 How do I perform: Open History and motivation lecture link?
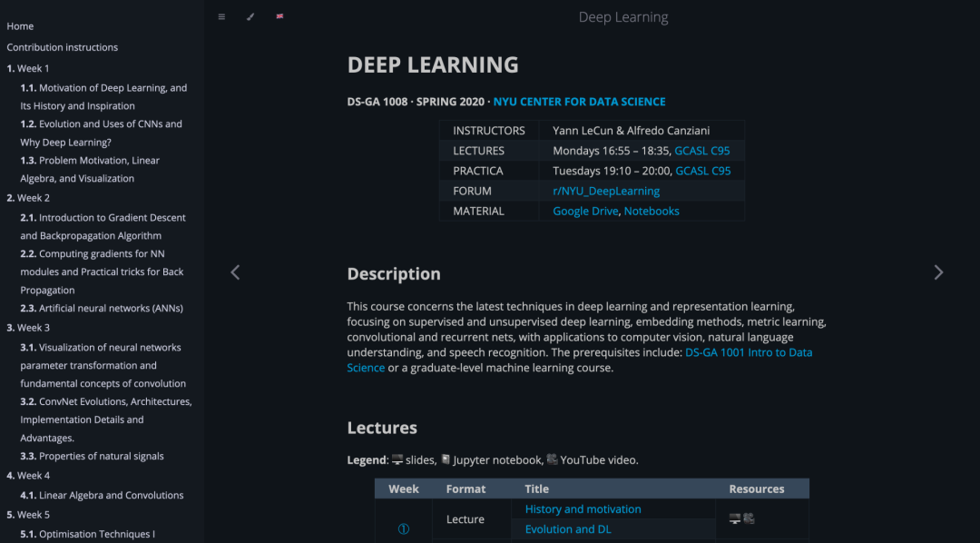pos(583,509)
